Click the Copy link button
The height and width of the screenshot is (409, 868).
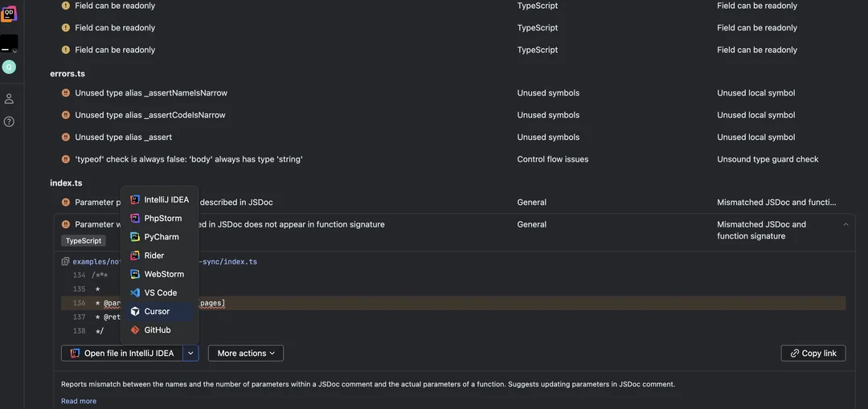[x=813, y=353]
